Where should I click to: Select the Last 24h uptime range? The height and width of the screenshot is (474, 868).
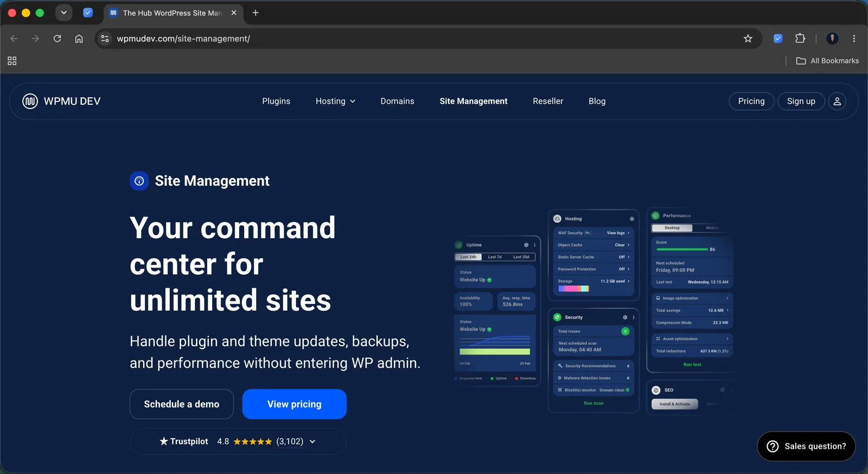pyautogui.click(x=468, y=257)
